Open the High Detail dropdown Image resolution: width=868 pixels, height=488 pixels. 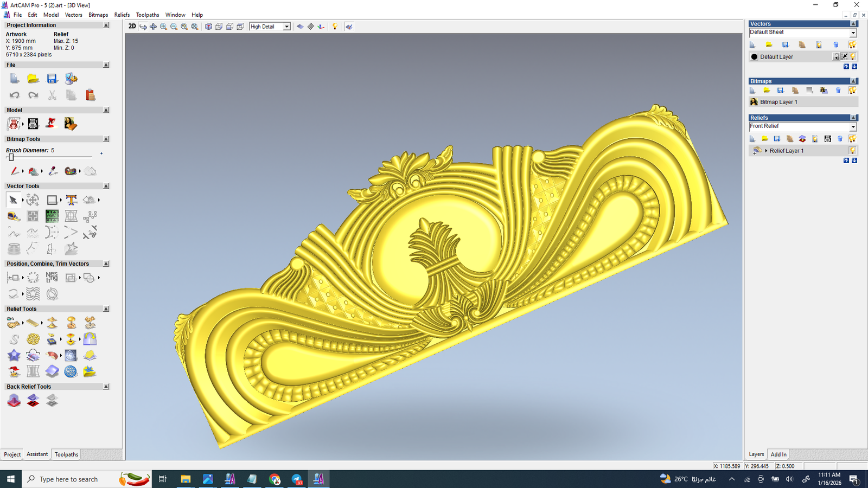point(286,27)
